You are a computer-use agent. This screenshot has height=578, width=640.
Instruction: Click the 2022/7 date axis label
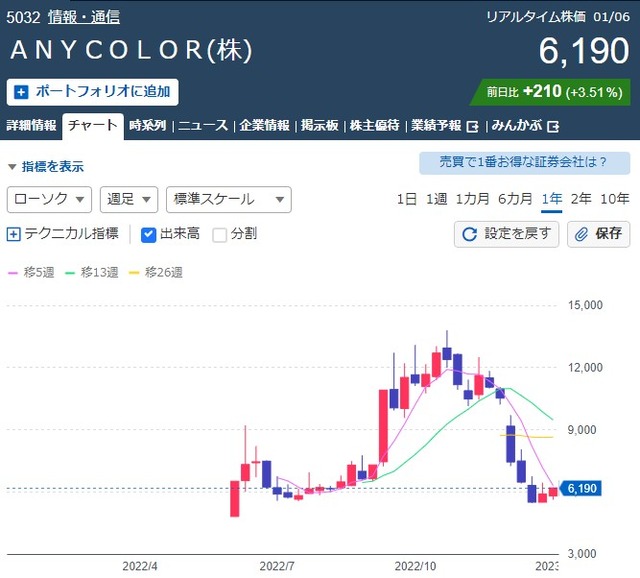(x=277, y=567)
